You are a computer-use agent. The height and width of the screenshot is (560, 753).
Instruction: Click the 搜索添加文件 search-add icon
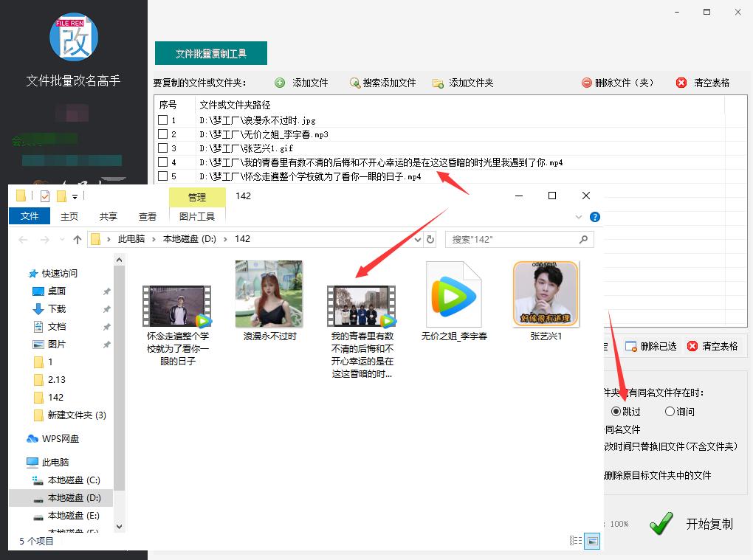click(356, 83)
